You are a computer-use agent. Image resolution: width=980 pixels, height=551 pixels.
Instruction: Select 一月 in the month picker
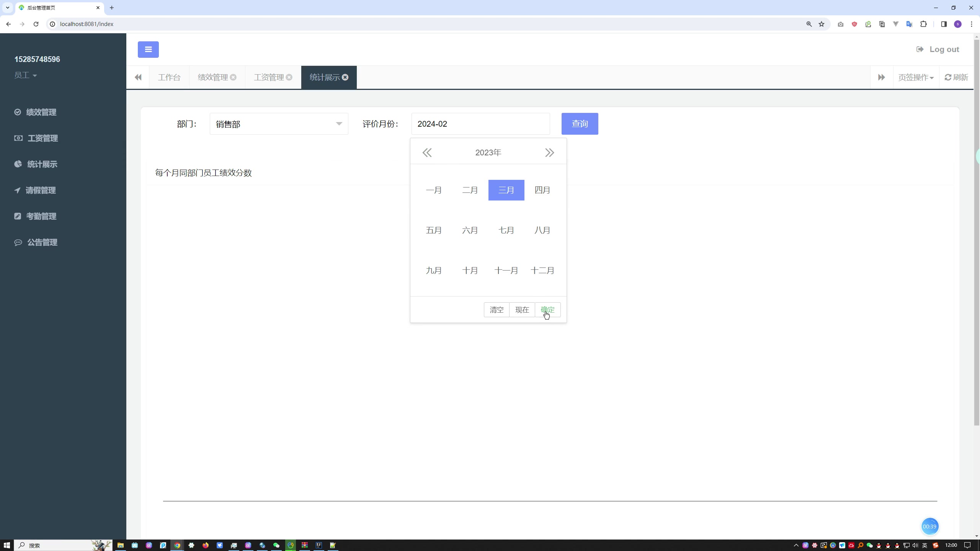click(434, 190)
